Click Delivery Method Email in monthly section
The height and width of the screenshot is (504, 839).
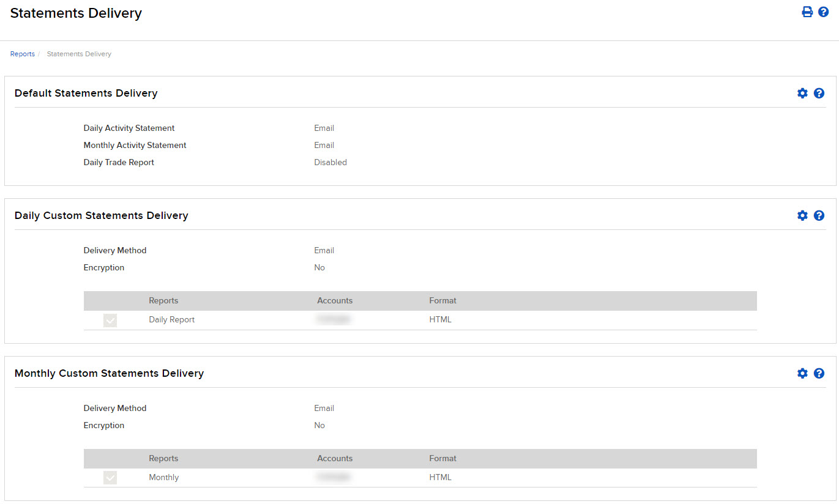coord(324,408)
